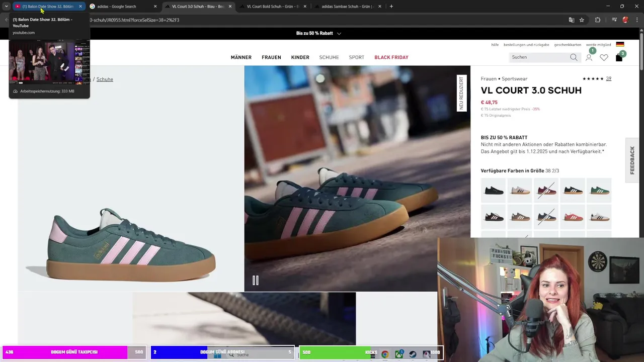The height and width of the screenshot is (362, 644).
Task: Click the geschenkkarten link
Action: [x=568, y=45]
